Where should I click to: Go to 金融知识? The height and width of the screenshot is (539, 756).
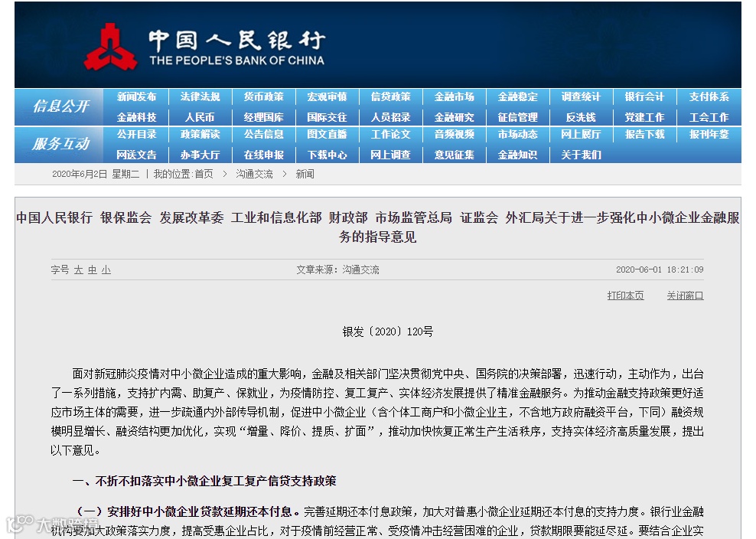tap(518, 155)
